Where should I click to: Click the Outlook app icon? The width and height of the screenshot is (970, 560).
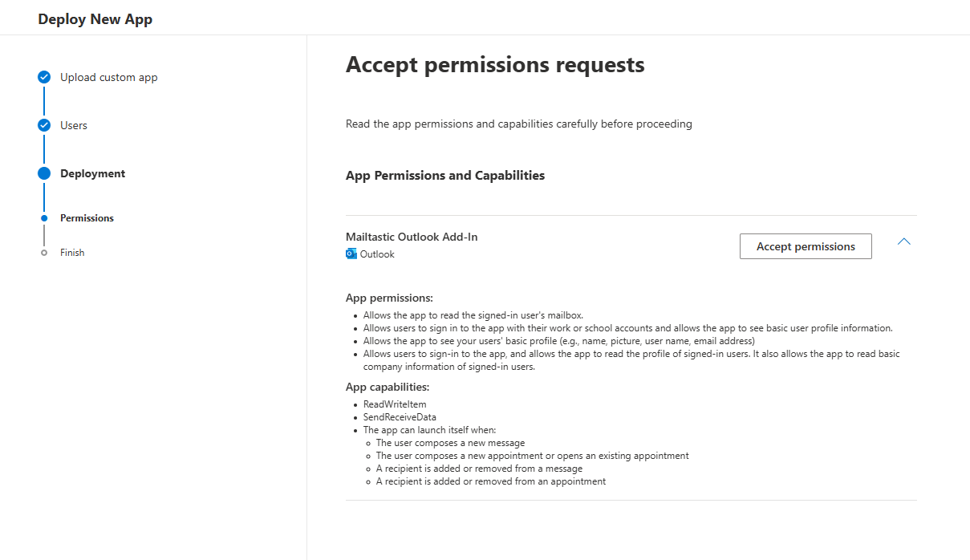tap(351, 254)
